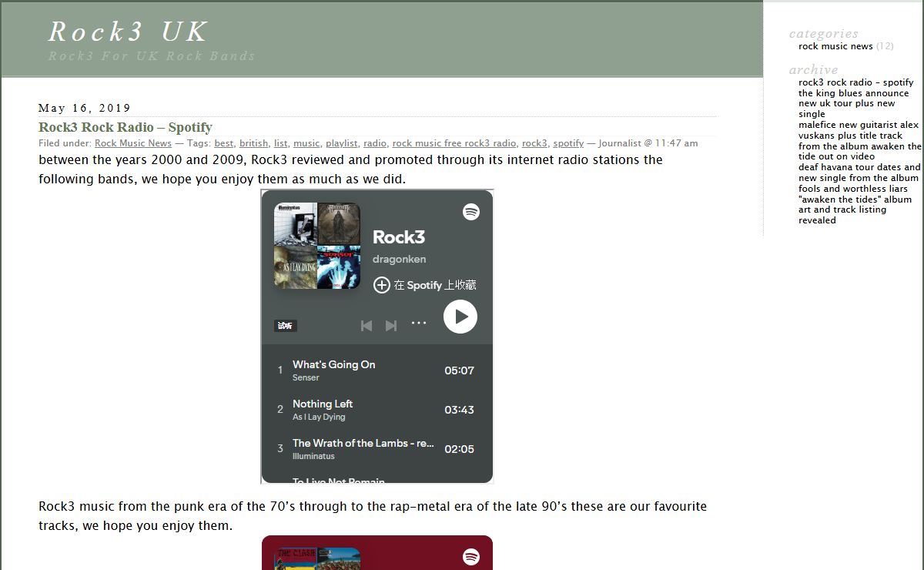The width and height of the screenshot is (924, 570).
Task: Click the 05:07 duration of What's Going On
Action: point(459,370)
